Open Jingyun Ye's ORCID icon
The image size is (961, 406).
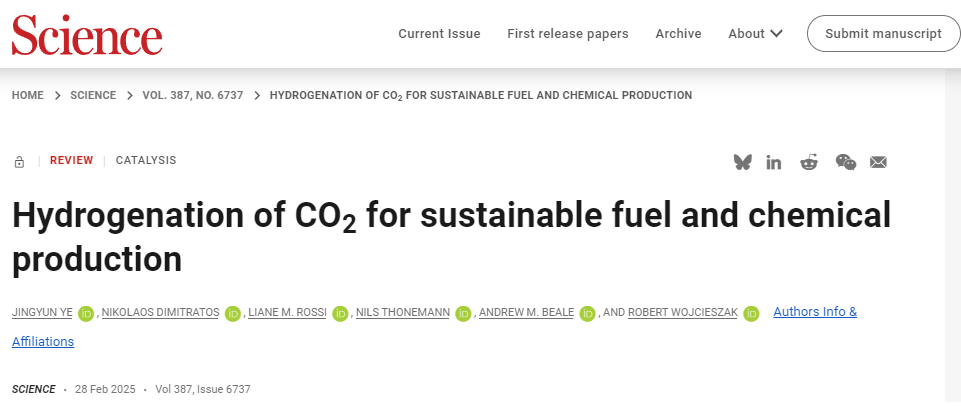tap(86, 313)
